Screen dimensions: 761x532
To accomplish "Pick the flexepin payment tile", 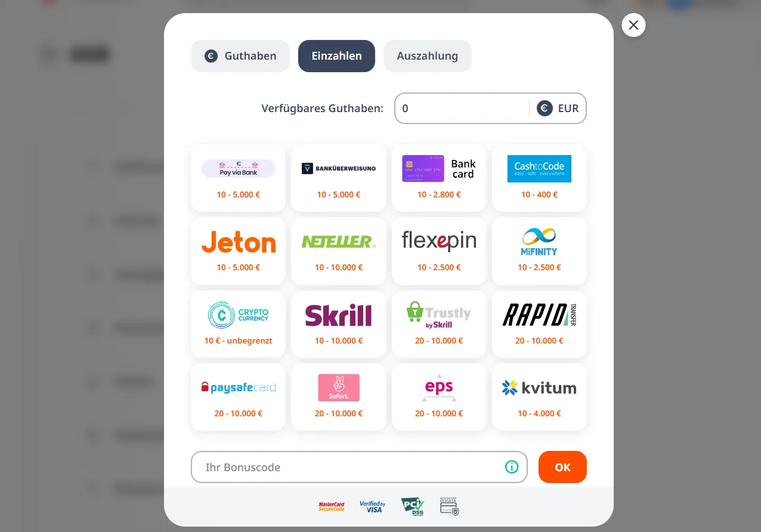I will pos(439,251).
